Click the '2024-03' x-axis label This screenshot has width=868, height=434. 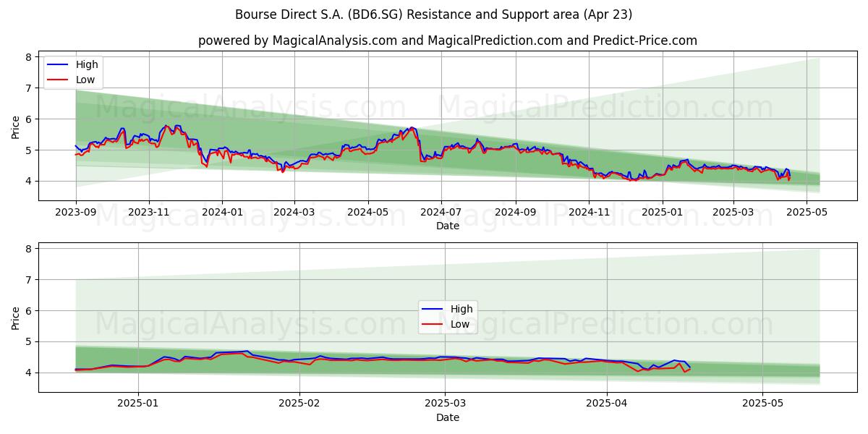[294, 213]
